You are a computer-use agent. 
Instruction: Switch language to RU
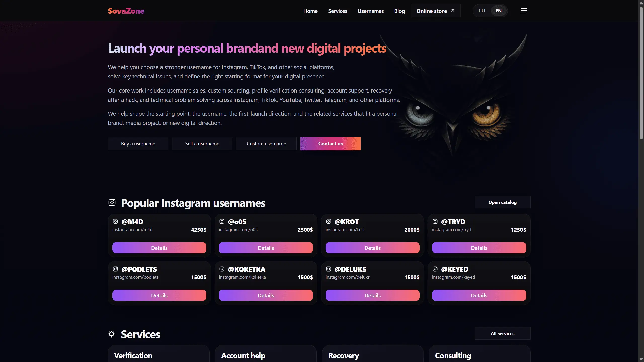pyautogui.click(x=482, y=11)
